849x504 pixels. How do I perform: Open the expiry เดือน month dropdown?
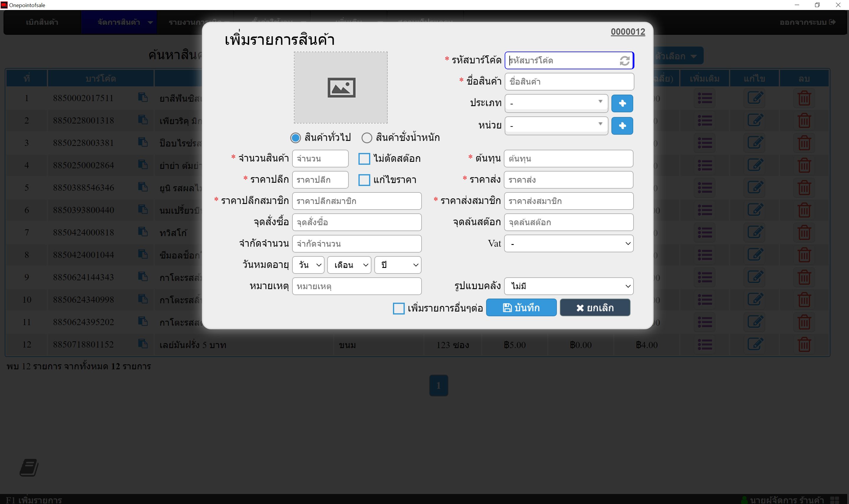tap(349, 265)
